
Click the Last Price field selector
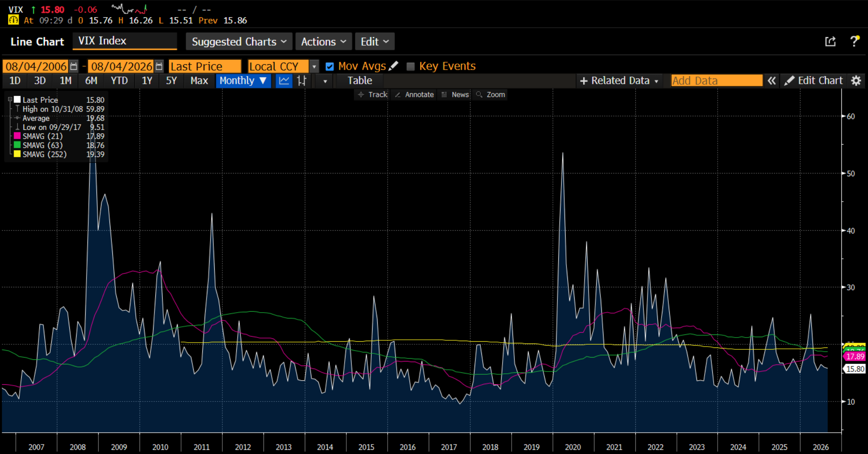tap(205, 67)
